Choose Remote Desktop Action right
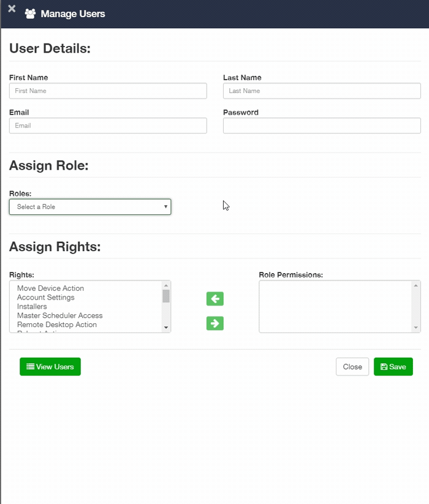Viewport: 429px width, 504px height. point(57,325)
